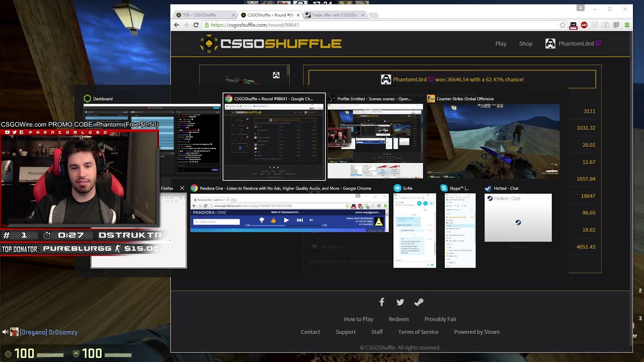
Task: Reload the csgoshuffle.com page
Action: pos(196,25)
